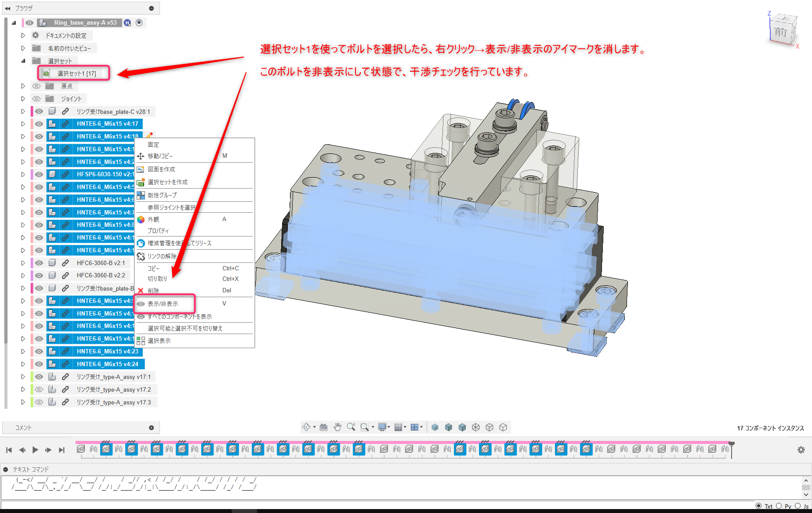812x513 pixels.
Task: Toggle visibility of root Ring_base_assy-A
Action: 29,23
